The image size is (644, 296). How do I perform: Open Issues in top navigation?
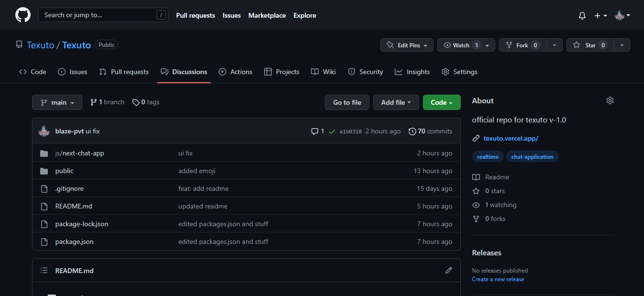[x=232, y=15]
